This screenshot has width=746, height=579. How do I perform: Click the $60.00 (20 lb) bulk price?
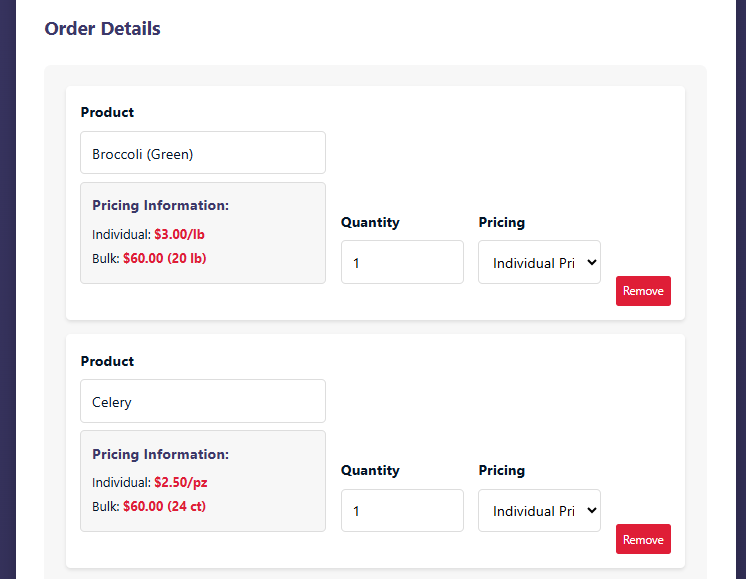coord(165,258)
